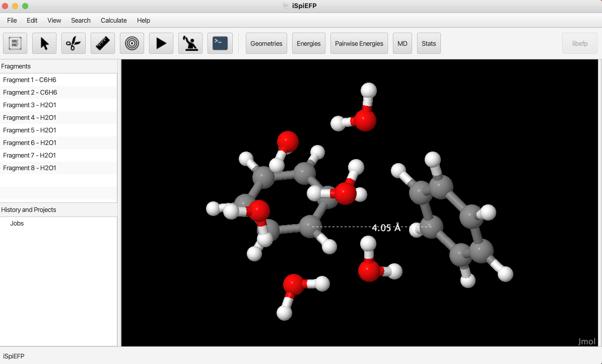
Task: Open the Edit menu
Action: click(x=32, y=20)
